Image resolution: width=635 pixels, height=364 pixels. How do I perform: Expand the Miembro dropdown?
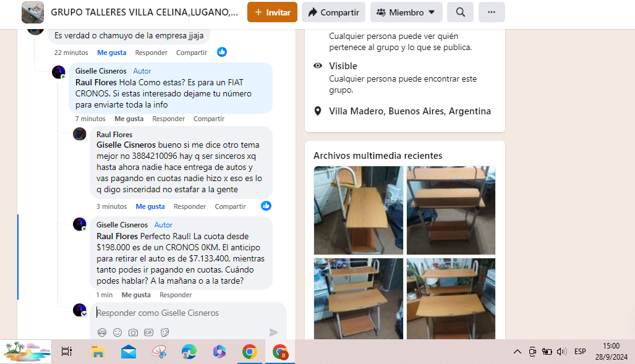[406, 12]
